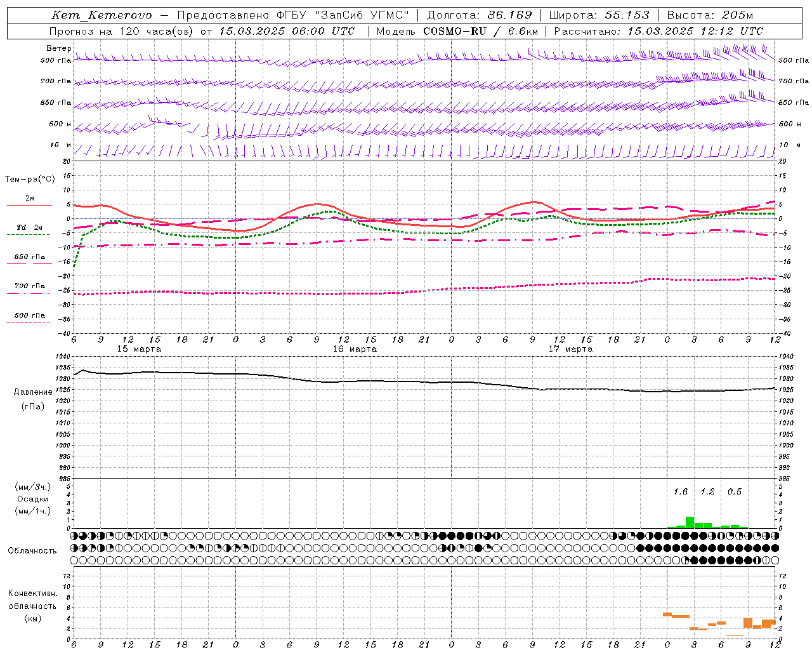812x650 pixels.
Task: Click the 0.5 precipitation total value
Action: pyautogui.click(x=735, y=492)
